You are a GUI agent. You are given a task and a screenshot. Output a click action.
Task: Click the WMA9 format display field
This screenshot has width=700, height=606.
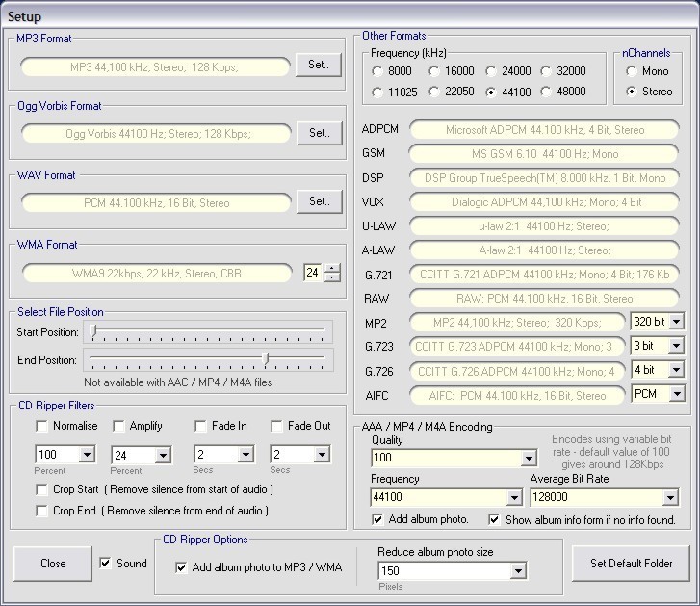157,273
